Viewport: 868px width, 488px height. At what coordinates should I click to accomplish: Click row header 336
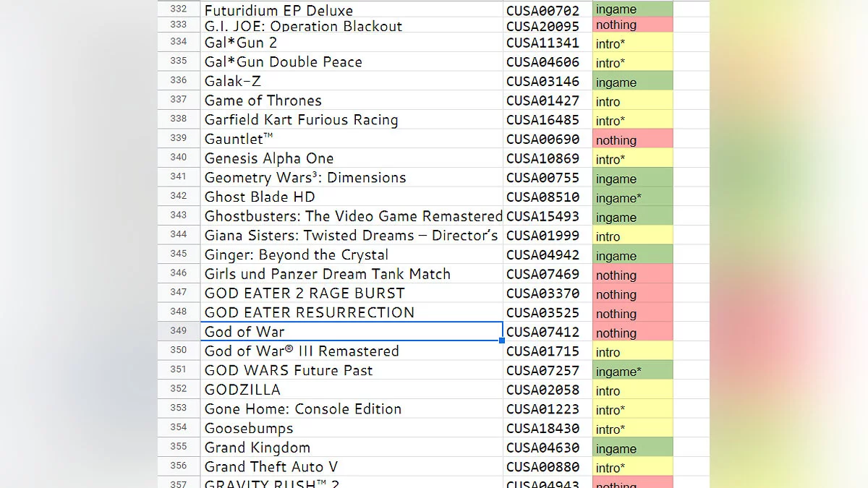(x=179, y=81)
